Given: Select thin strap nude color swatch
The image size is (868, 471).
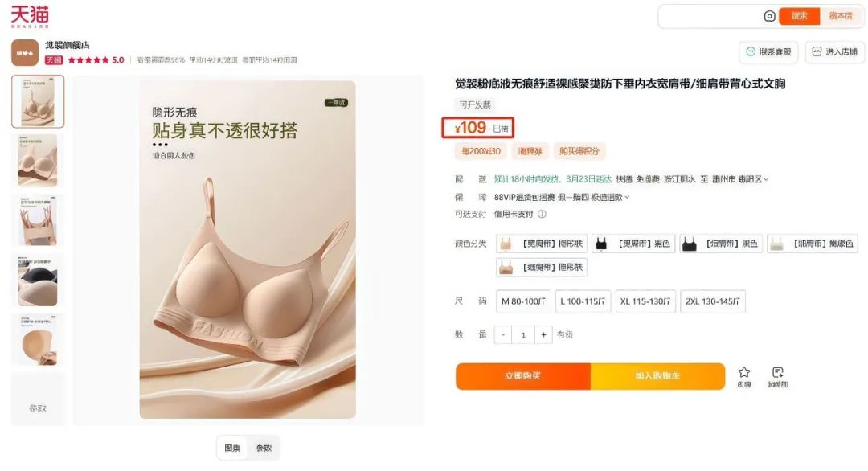Looking at the screenshot, I should (542, 268).
